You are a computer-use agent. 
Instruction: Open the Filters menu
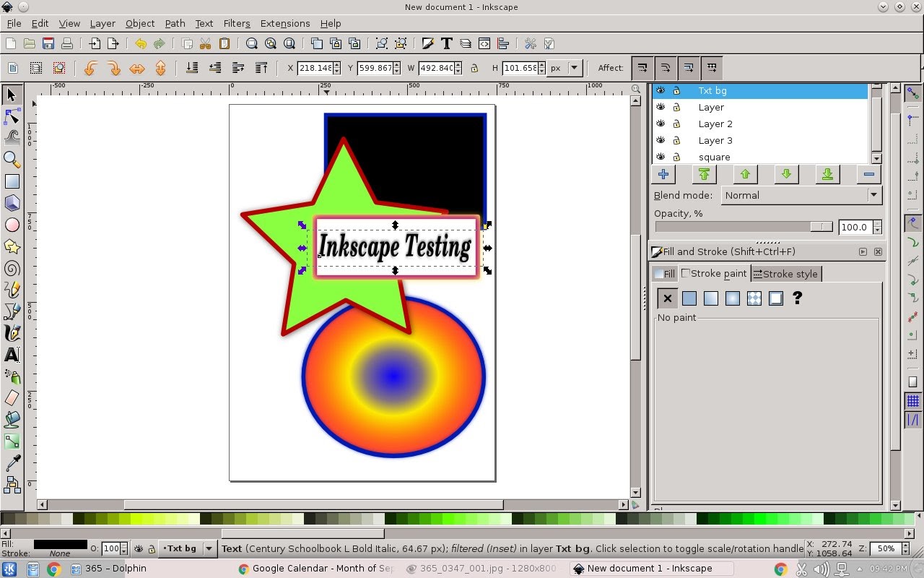[x=236, y=23]
